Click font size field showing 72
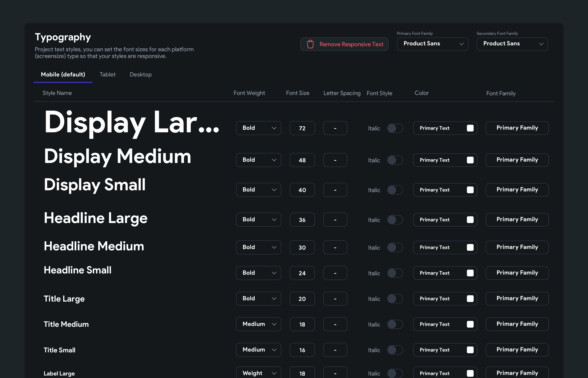This screenshot has height=378, width=588. tap(302, 128)
